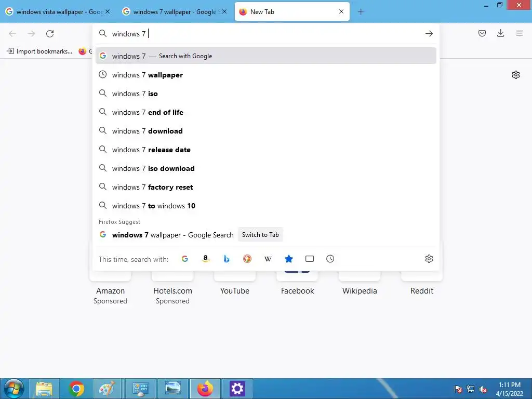Click Import bookmarks in bookmarks bar
This screenshot has width=532, height=399.
click(x=39, y=51)
